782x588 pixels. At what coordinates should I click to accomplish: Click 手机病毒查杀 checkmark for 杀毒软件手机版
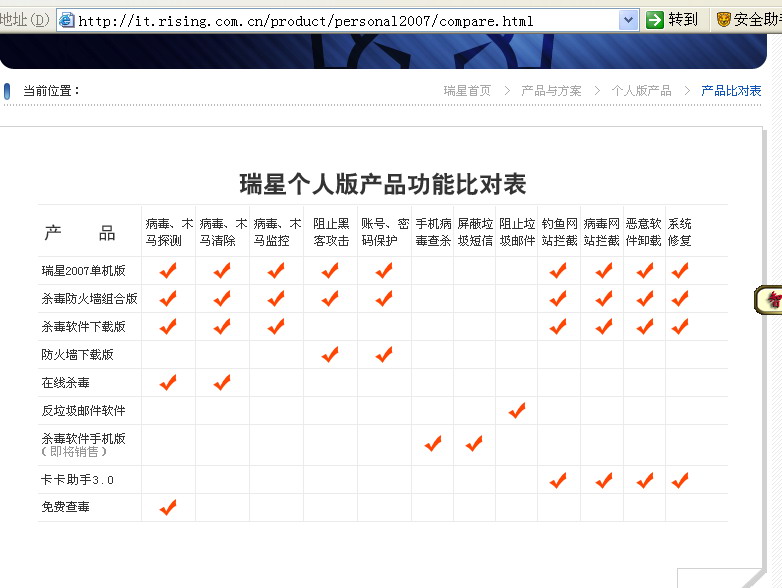coord(433,443)
